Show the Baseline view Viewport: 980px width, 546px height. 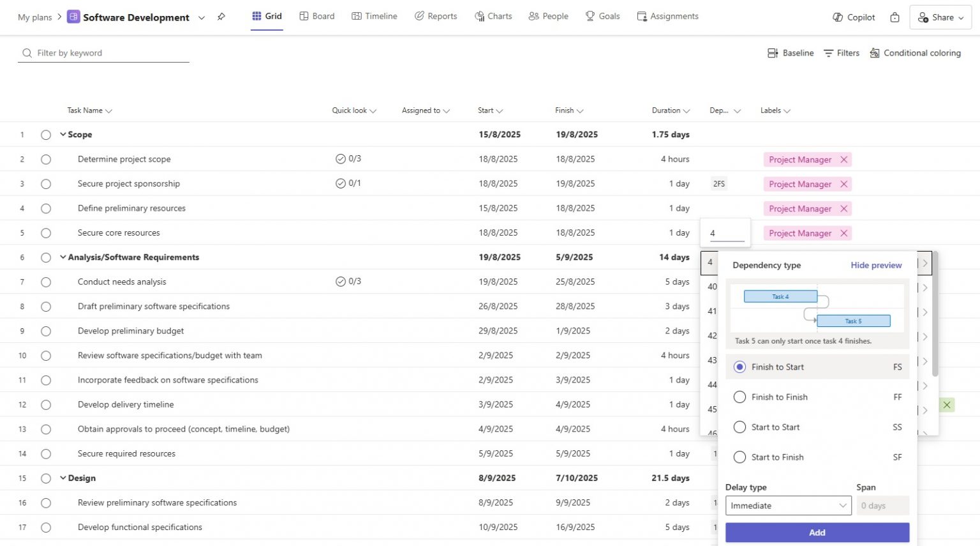click(791, 53)
